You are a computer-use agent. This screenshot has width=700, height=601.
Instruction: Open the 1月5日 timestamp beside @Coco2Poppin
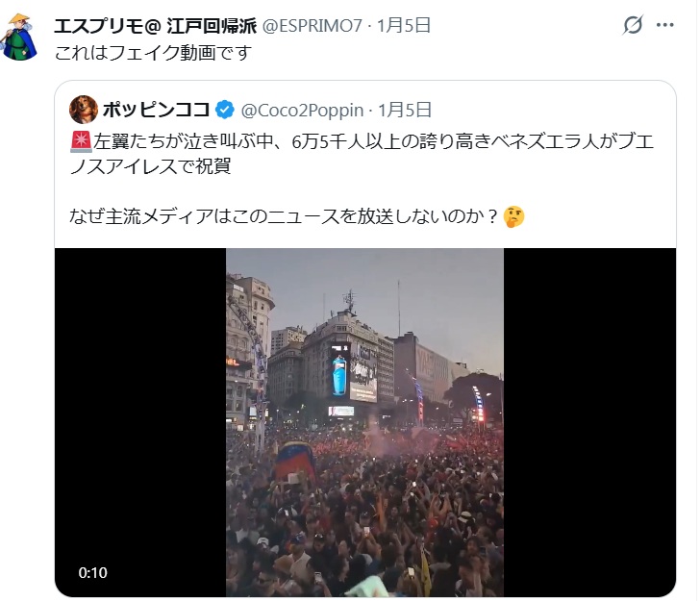point(405,110)
